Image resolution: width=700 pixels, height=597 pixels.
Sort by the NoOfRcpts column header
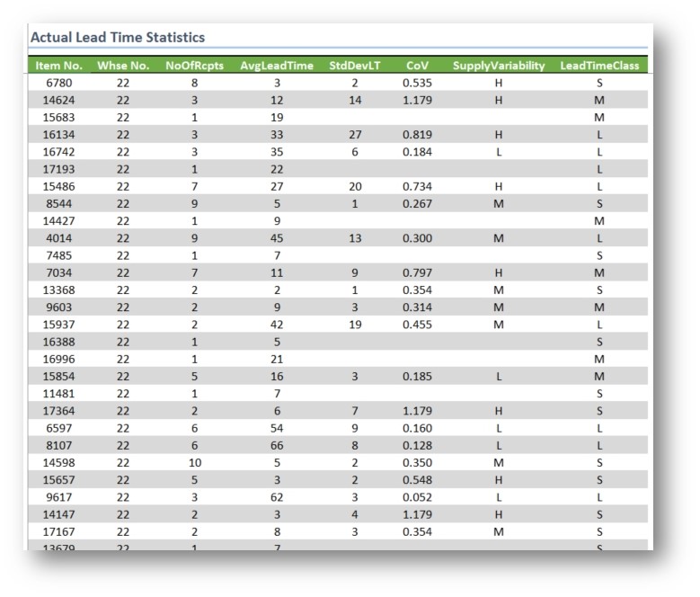click(x=194, y=66)
